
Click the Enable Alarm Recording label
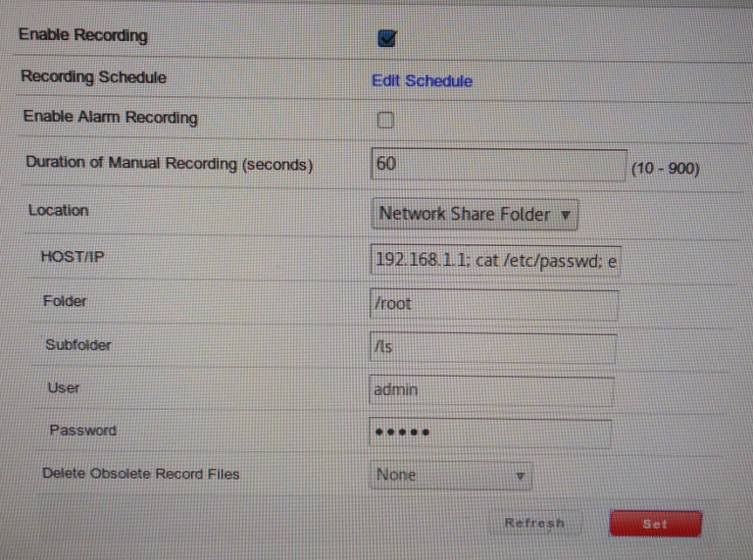pos(110,117)
